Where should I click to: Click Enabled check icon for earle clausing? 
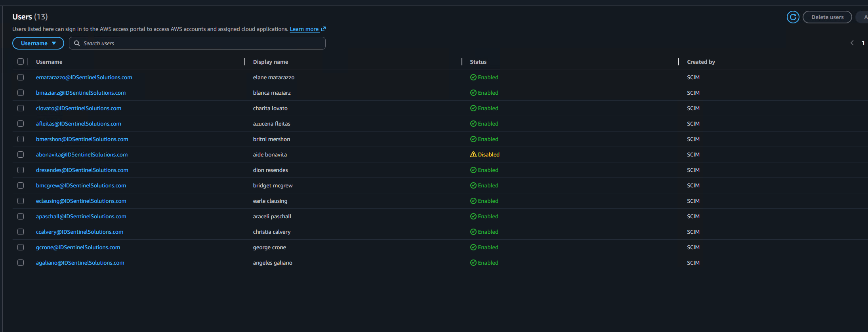tap(473, 201)
